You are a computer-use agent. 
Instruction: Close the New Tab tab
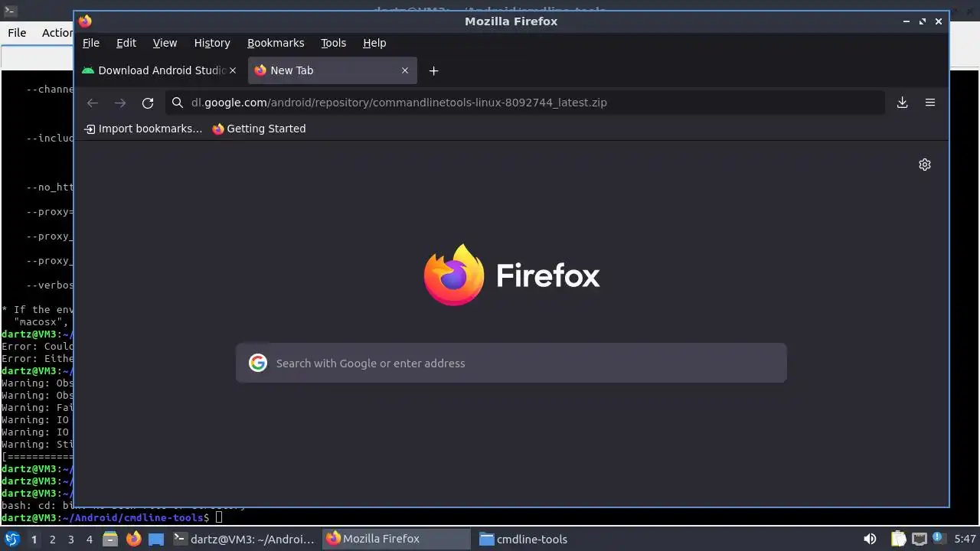pyautogui.click(x=405, y=70)
